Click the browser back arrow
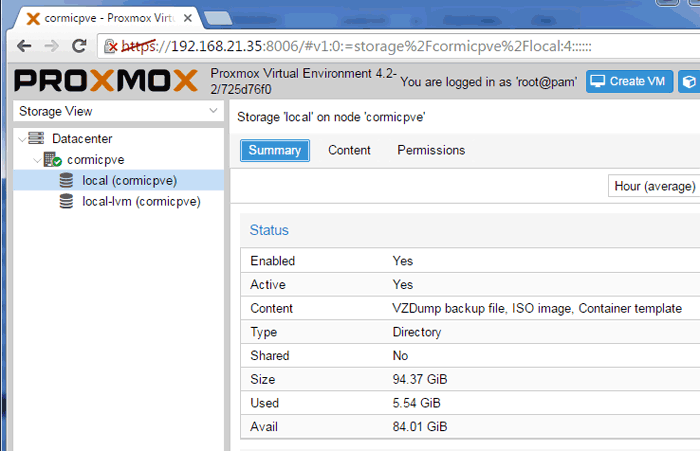Screen dimensions: 700x451 tap(24, 46)
